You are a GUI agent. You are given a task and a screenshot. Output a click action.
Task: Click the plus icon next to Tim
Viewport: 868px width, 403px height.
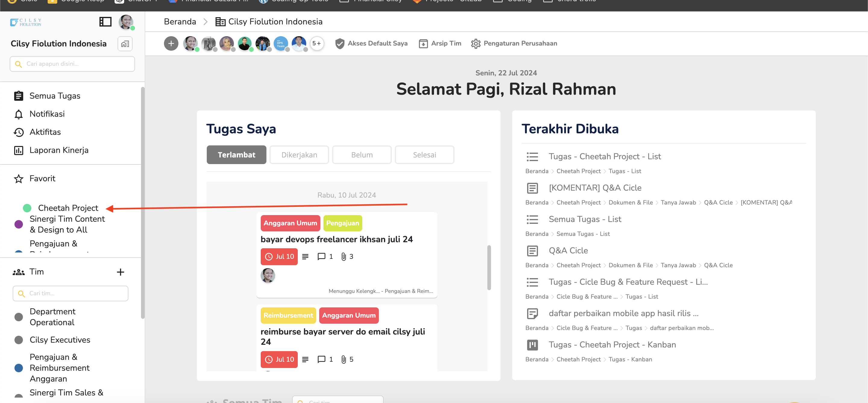pos(120,272)
